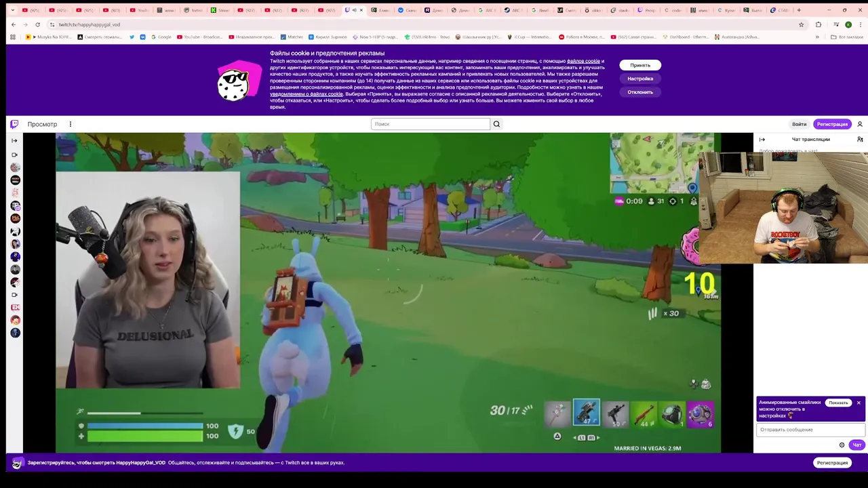Click the Отправить сообщение chat input
Image resolution: width=868 pixels, height=488 pixels.
(x=810, y=430)
